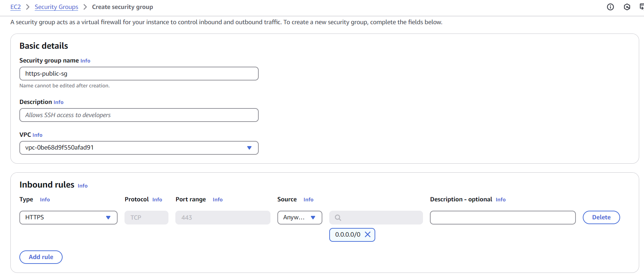This screenshot has width=644, height=277.
Task: Navigate to Security Groups breadcrumb
Action: (56, 7)
